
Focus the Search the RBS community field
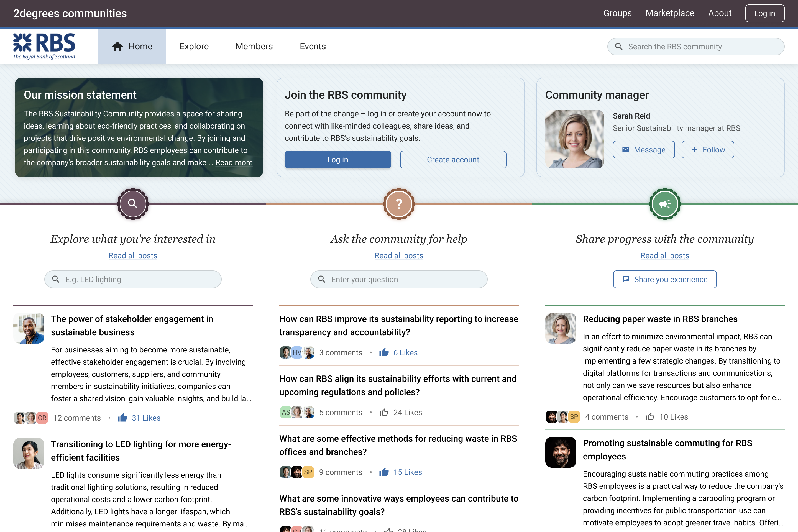tap(696, 47)
